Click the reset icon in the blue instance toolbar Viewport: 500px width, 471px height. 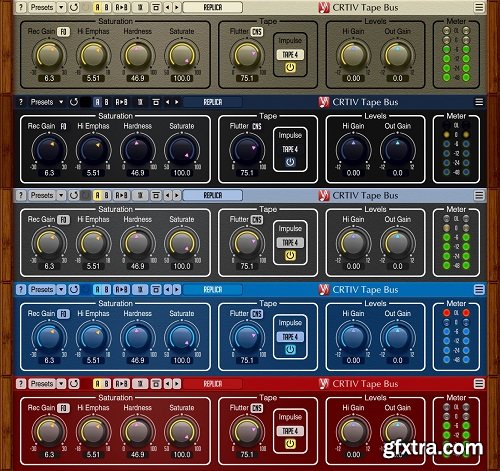click(x=74, y=289)
